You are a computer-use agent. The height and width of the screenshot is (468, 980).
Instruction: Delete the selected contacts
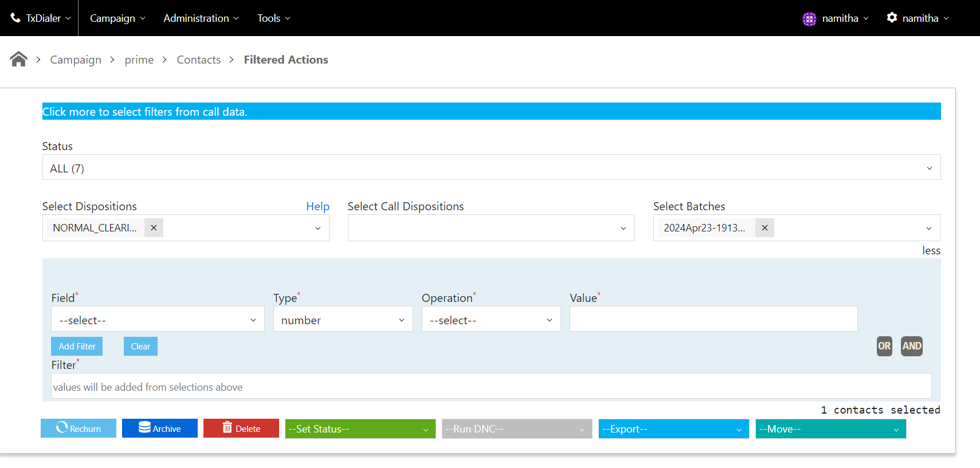(241, 428)
